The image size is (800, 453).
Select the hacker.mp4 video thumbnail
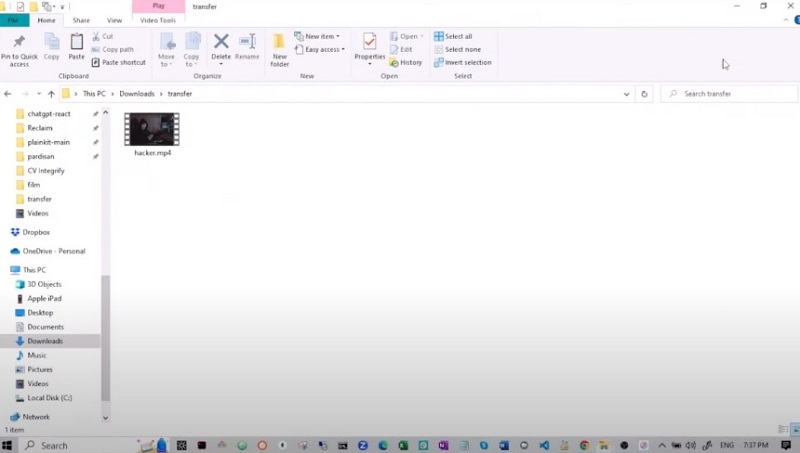[152, 130]
